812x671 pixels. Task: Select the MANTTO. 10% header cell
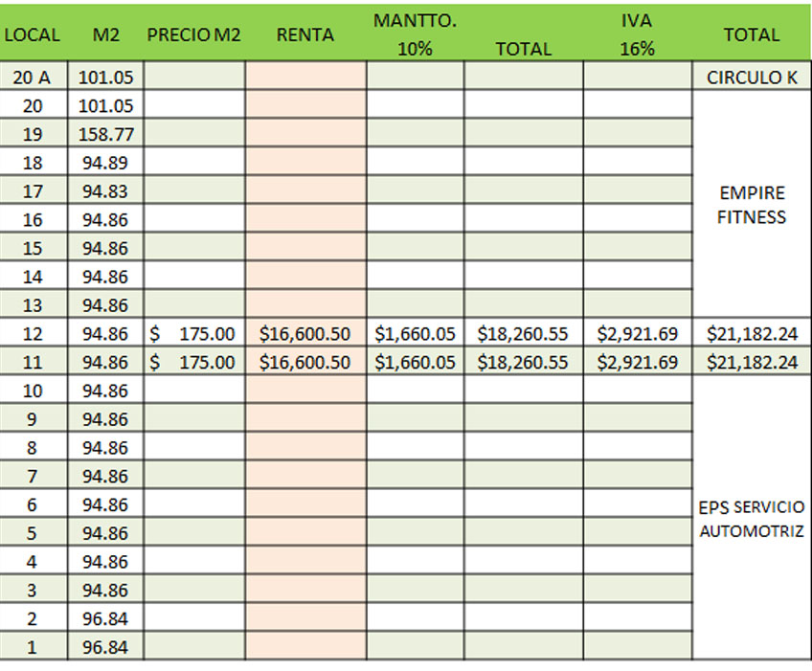[415, 34]
